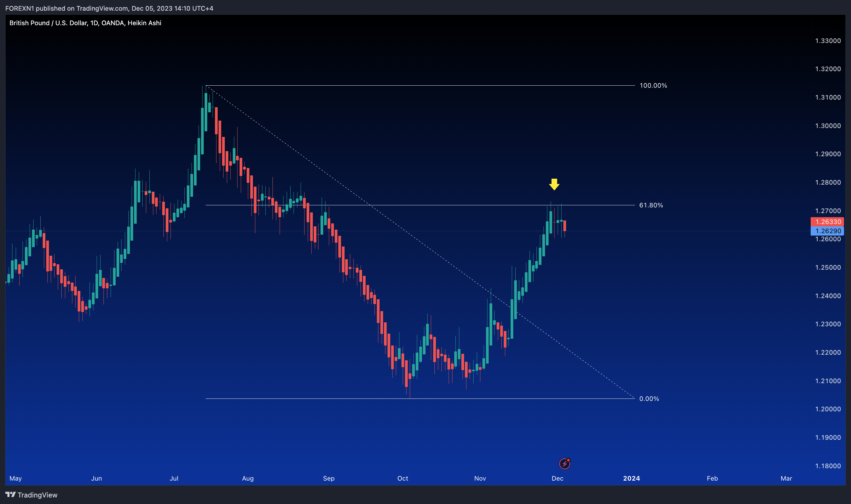Click the 61.80% Fibonacci level label
This screenshot has height=504, width=851.
tap(651, 205)
